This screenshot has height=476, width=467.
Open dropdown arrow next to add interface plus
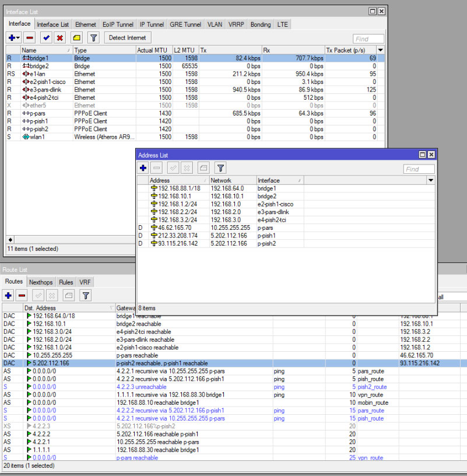point(18,38)
